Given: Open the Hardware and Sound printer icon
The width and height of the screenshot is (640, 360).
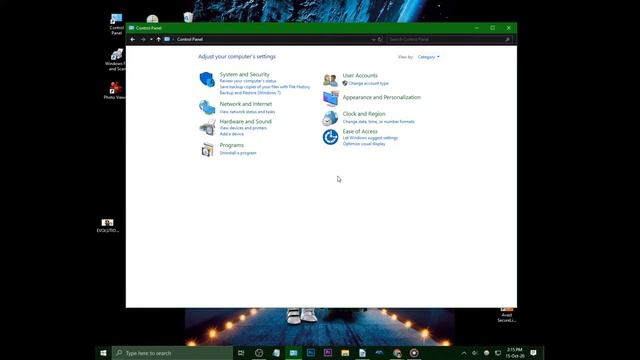Looking at the screenshot, I should [207, 127].
